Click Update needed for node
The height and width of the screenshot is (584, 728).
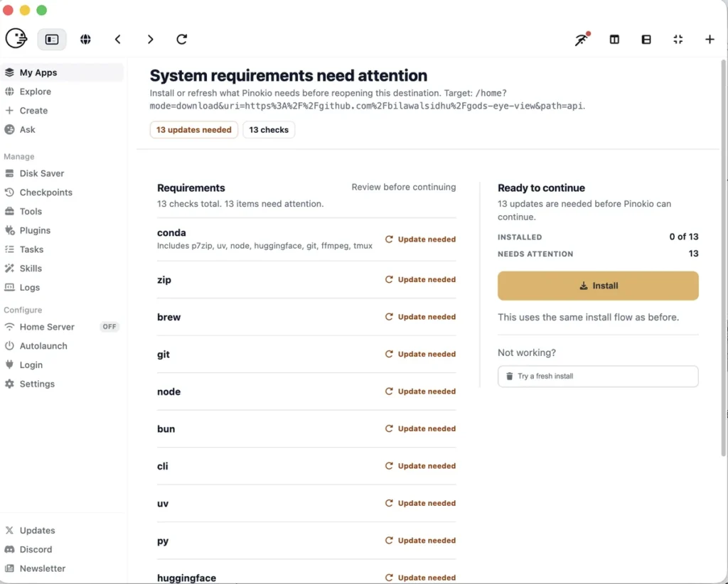[x=420, y=391]
